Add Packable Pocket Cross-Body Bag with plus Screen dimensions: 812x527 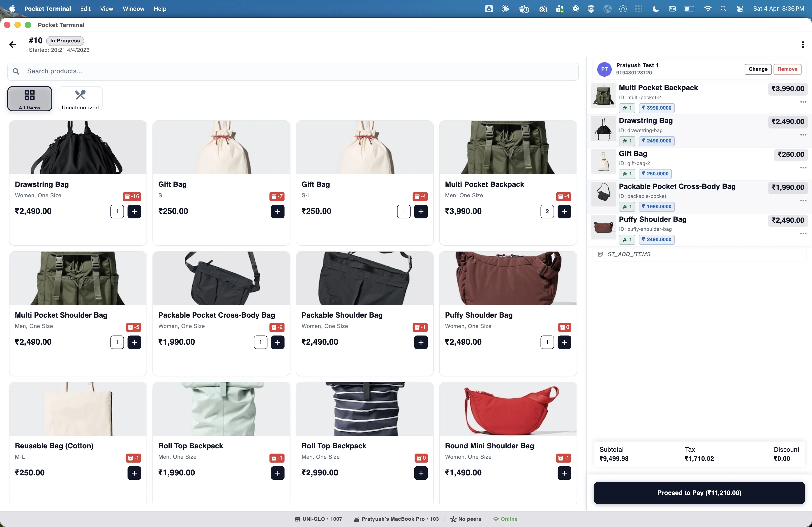[278, 342]
